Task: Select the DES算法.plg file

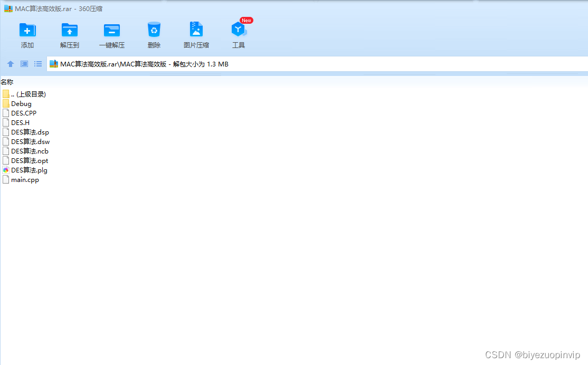Action: coord(25,170)
